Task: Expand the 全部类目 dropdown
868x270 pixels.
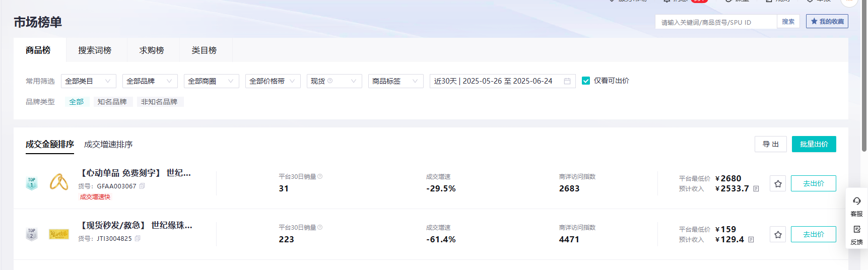Action: pos(88,81)
